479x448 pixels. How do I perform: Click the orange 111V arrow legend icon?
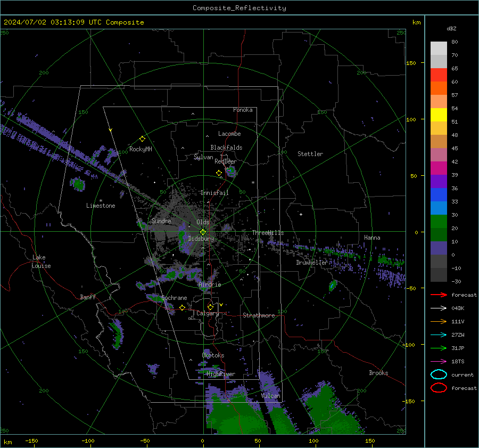439,321
